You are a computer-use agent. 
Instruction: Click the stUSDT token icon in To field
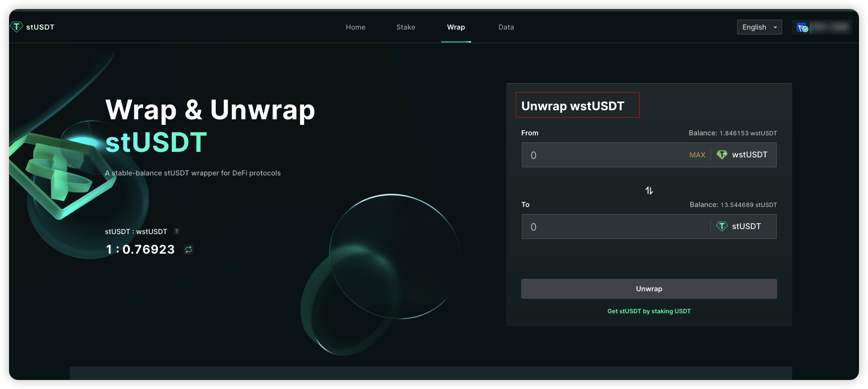[722, 227]
